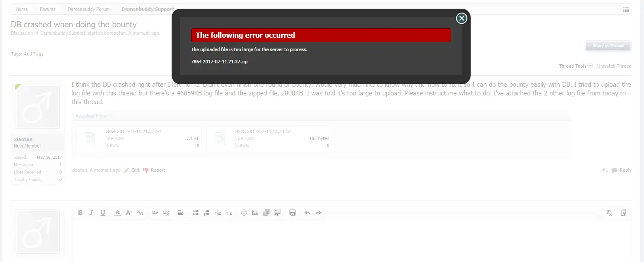Expand the Thread Tools menu

click(575, 66)
